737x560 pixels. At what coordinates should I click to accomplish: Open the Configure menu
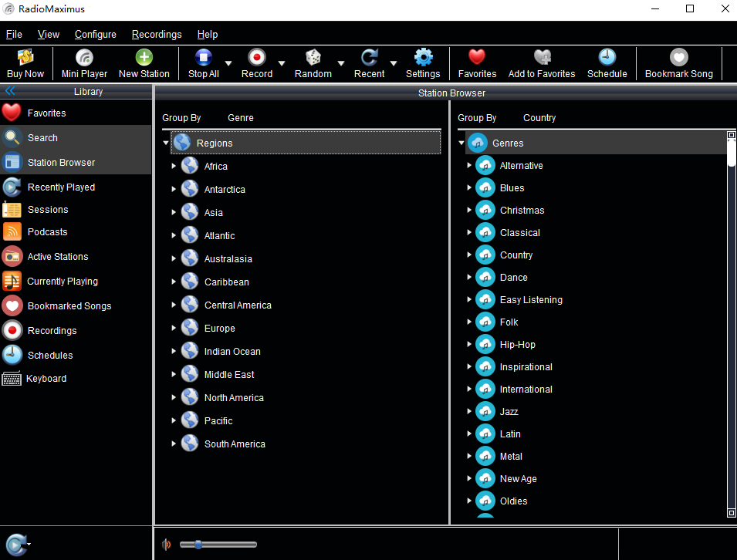96,34
